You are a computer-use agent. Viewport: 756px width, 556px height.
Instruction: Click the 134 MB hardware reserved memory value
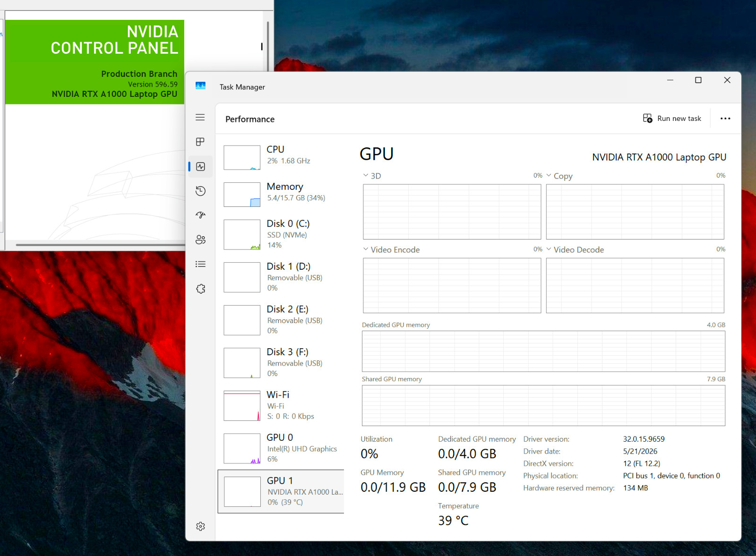point(636,488)
